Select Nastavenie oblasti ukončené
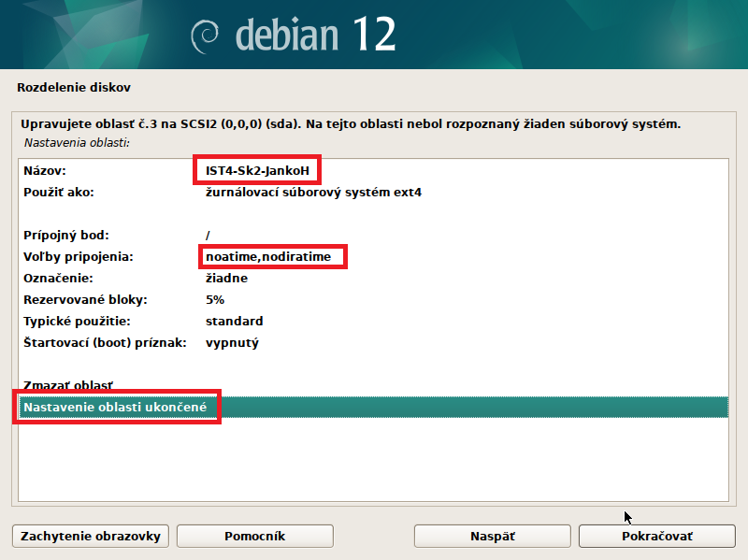This screenshot has height=560, width=748. [x=115, y=408]
